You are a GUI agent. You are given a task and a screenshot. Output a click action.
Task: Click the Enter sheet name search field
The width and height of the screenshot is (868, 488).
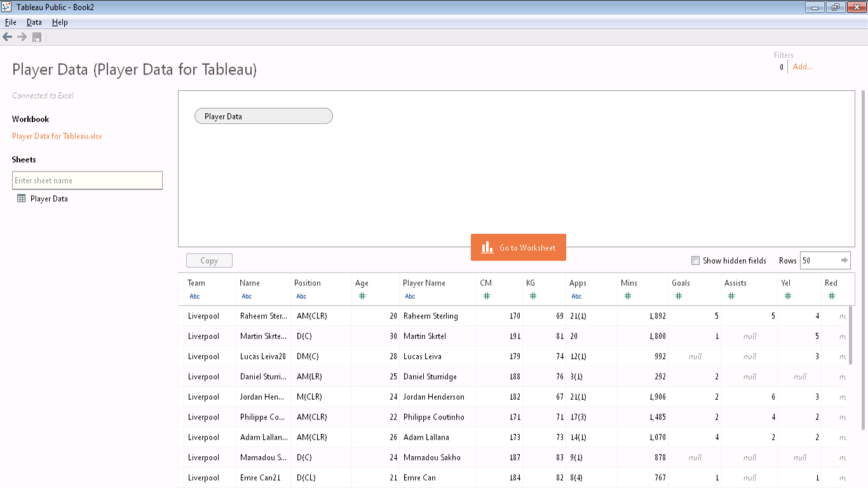pyautogui.click(x=87, y=180)
